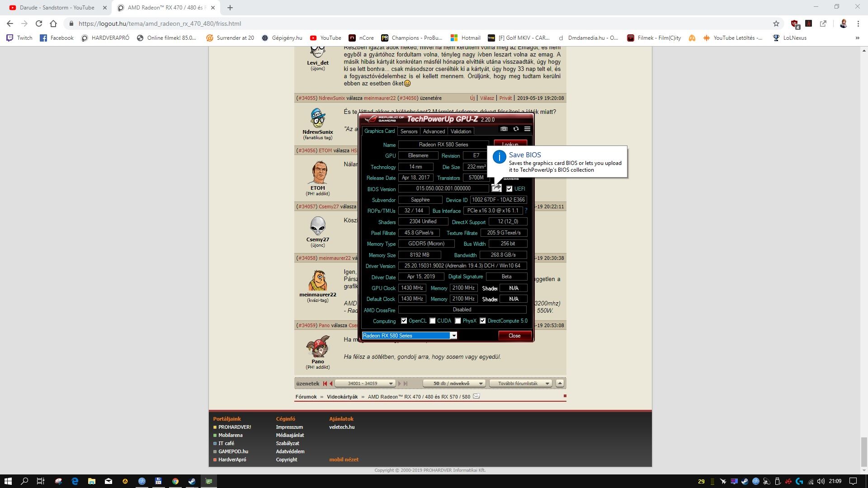The image size is (868, 488).
Task: Open the 34001 - 34059 messages dropdown
Action: [x=365, y=384]
